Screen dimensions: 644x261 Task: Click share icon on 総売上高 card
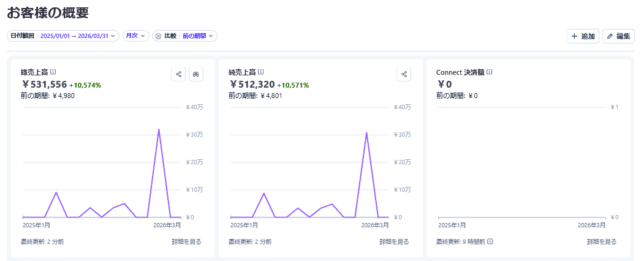(178, 74)
